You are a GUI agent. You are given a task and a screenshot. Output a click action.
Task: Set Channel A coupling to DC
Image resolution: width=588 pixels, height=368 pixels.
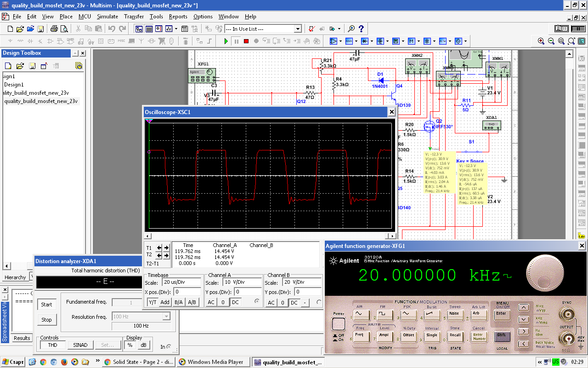(235, 302)
